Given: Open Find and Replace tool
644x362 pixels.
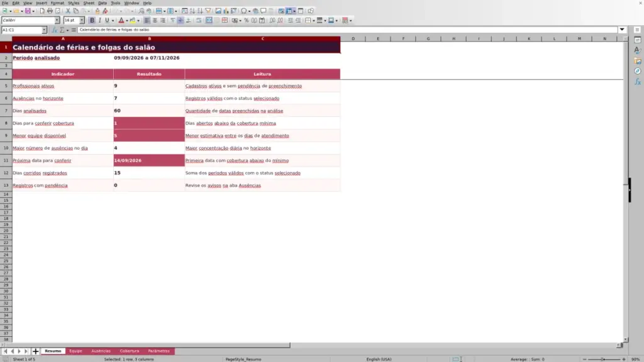Looking at the screenshot, I should coord(142,11).
